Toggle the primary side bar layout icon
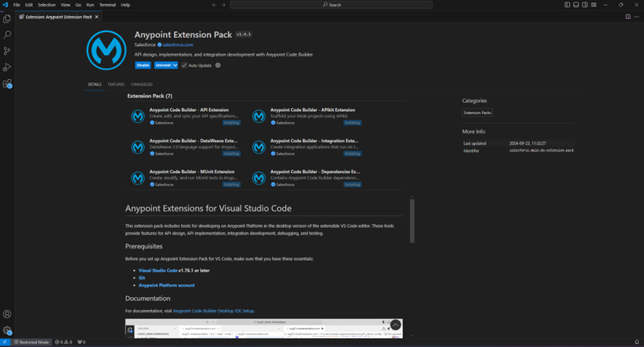Image resolution: width=644 pixels, height=347 pixels. (567, 5)
